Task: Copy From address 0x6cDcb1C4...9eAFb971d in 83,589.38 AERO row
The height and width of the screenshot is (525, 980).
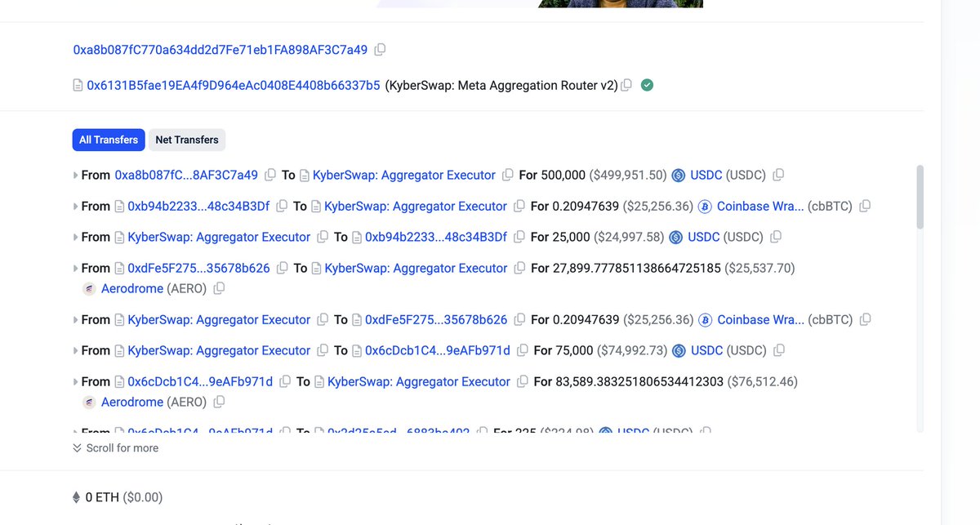Action: tap(285, 381)
